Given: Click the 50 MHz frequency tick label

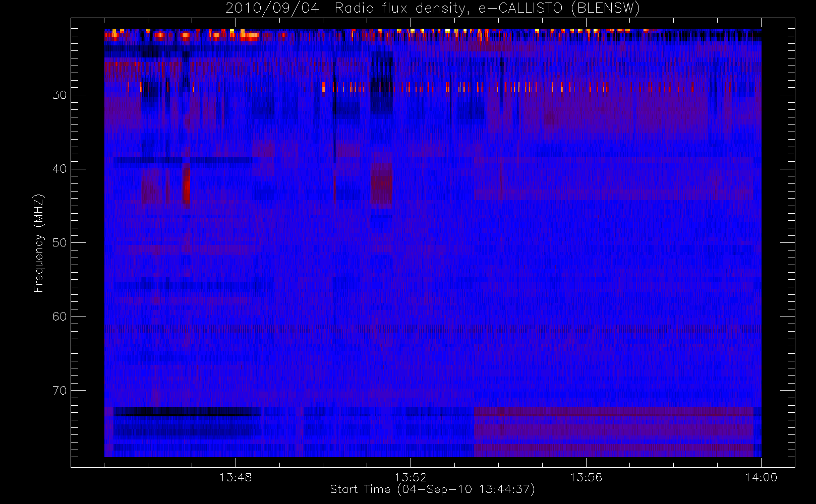Looking at the screenshot, I should (60, 243).
